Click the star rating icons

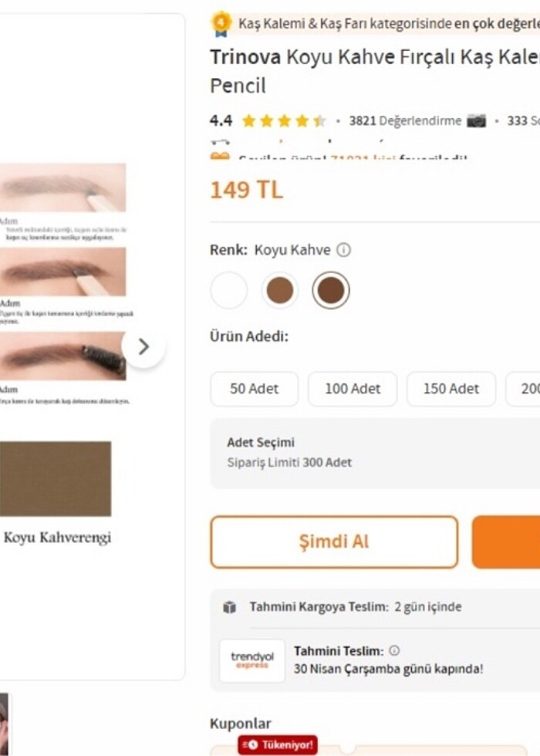[283, 121]
